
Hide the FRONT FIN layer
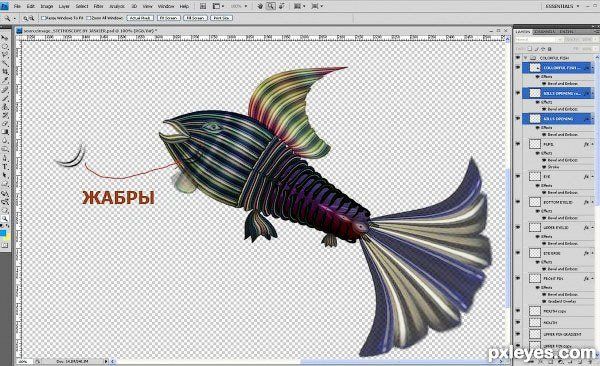click(x=518, y=278)
